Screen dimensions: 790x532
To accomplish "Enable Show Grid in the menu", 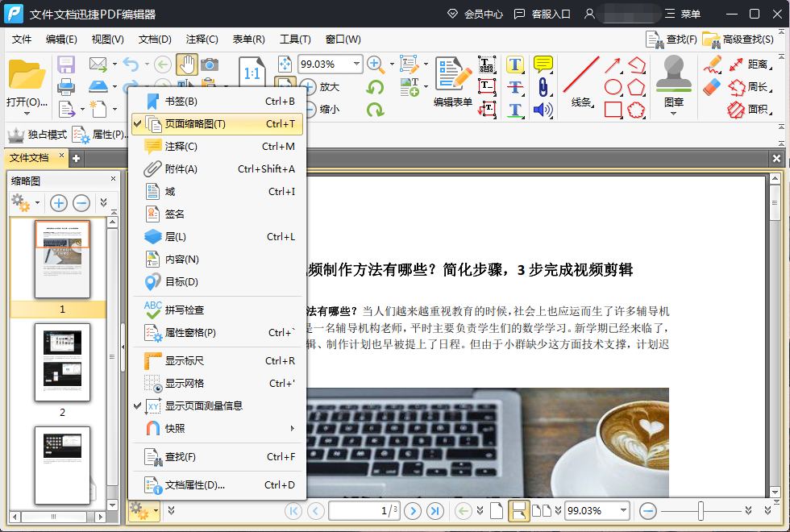I will (x=217, y=384).
